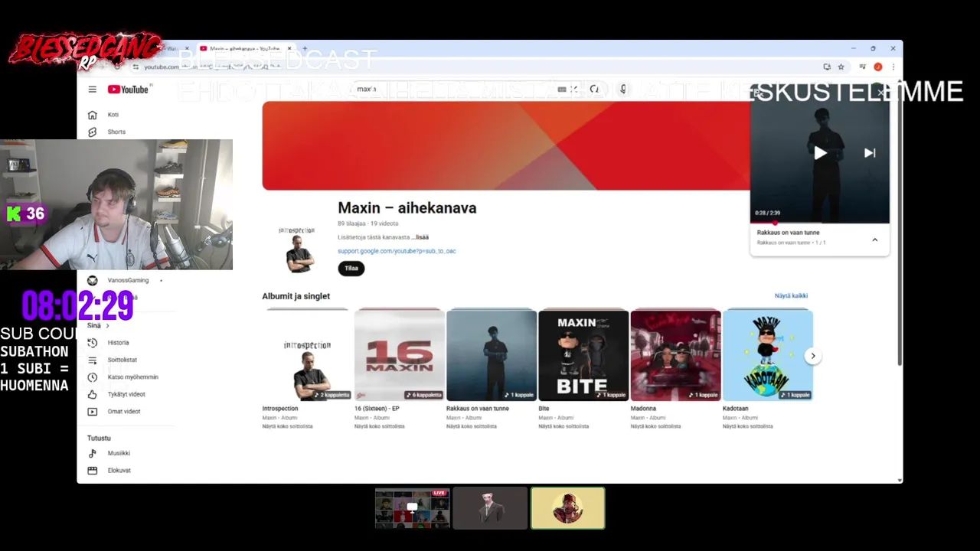Click the Madonna album title text
This screenshot has height=551, width=980.
coord(643,409)
